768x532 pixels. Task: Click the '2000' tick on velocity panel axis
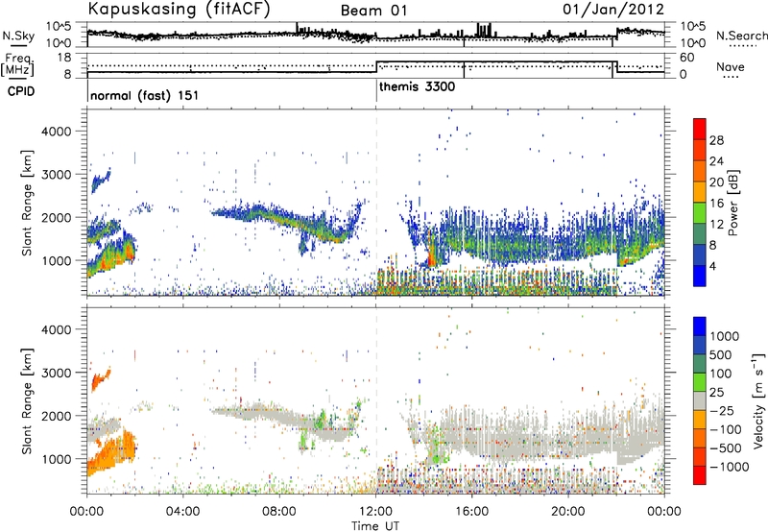click(57, 416)
